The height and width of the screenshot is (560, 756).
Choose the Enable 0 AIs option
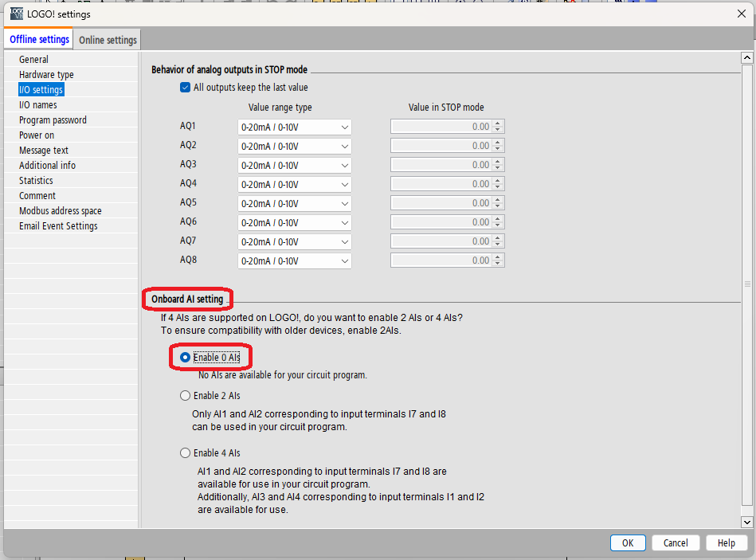pos(186,358)
